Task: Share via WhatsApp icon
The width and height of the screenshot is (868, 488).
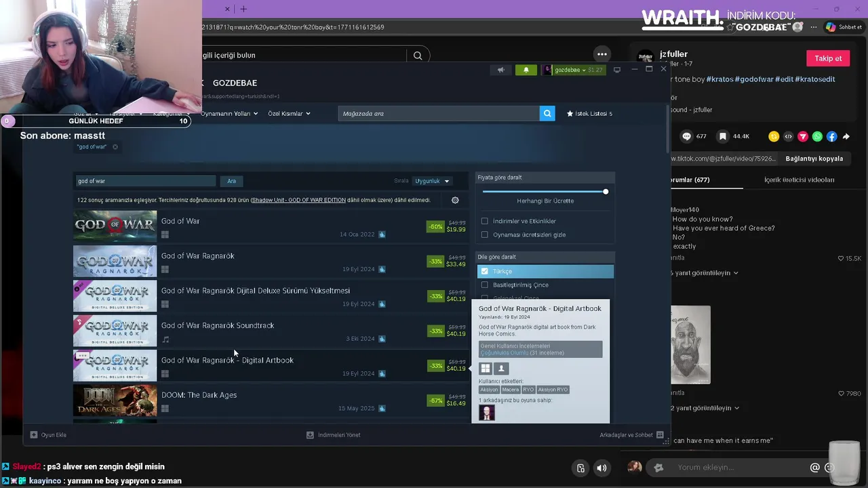Action: 817,136
